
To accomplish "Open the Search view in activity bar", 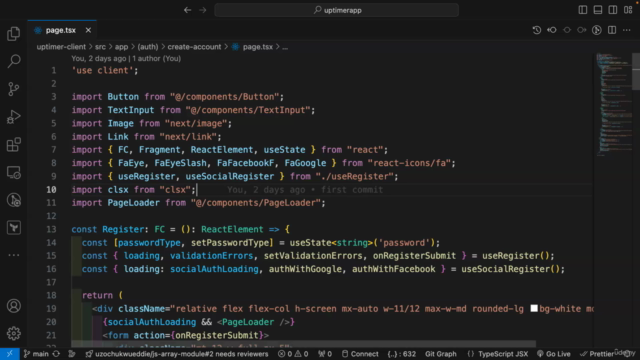I will [13, 61].
